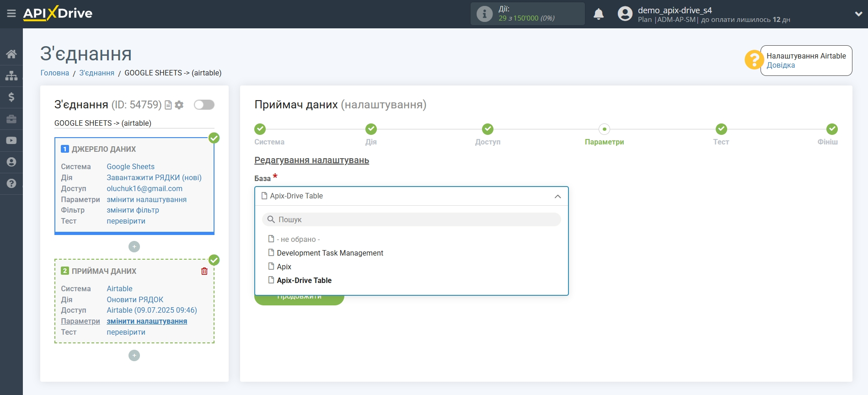The height and width of the screenshot is (395, 868).
Task: Click source змінити налаштування link
Action: [146, 199]
